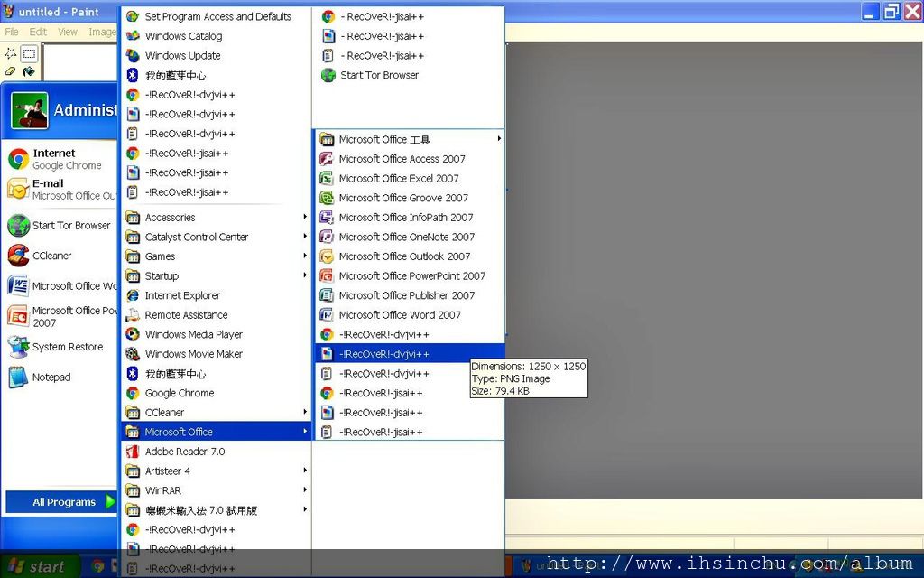Open System Restore from Start menu

tap(62, 347)
